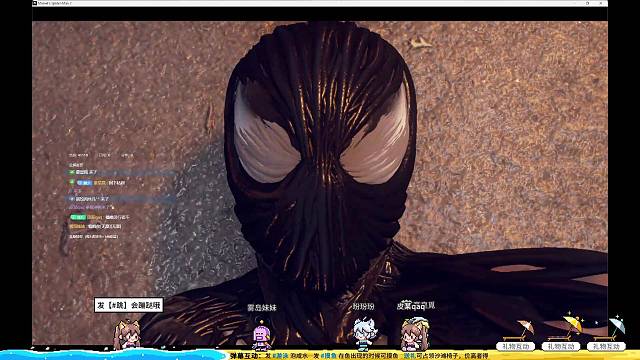Click the tan beach umbrella icon

pos(525,327)
